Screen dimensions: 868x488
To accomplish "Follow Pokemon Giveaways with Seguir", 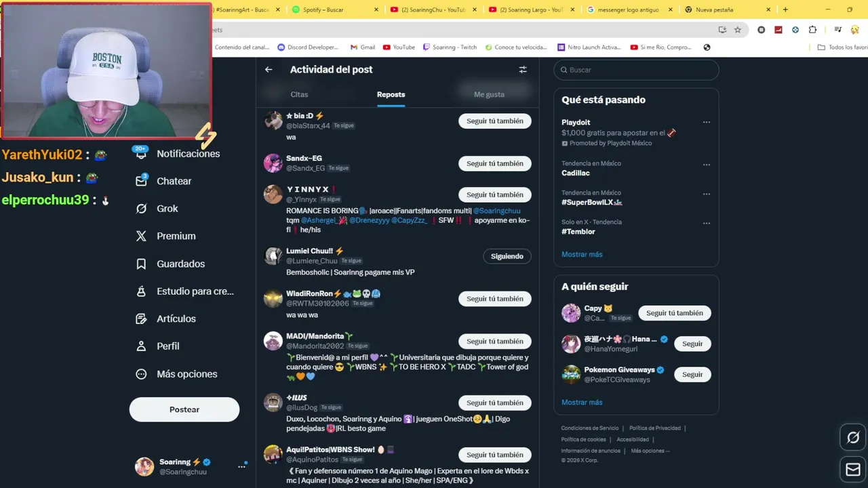I will pos(692,374).
